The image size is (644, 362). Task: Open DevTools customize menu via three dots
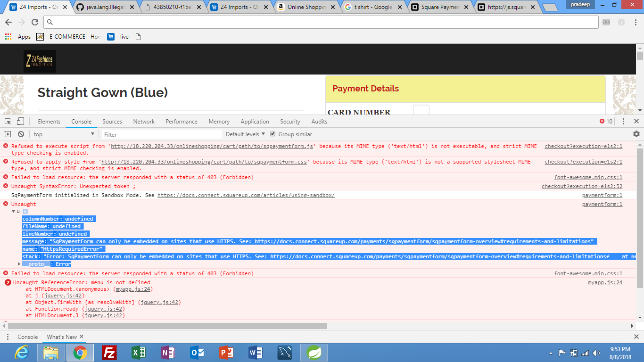click(x=623, y=121)
